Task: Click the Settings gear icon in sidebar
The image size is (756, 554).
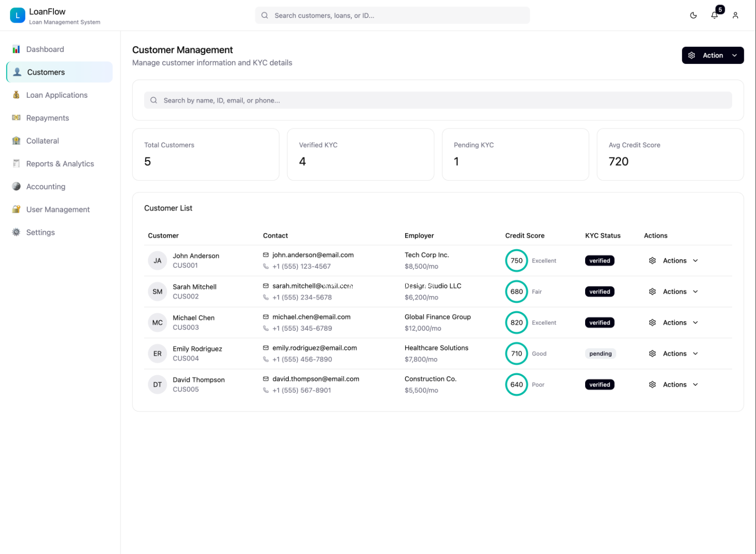Action: pos(16,232)
